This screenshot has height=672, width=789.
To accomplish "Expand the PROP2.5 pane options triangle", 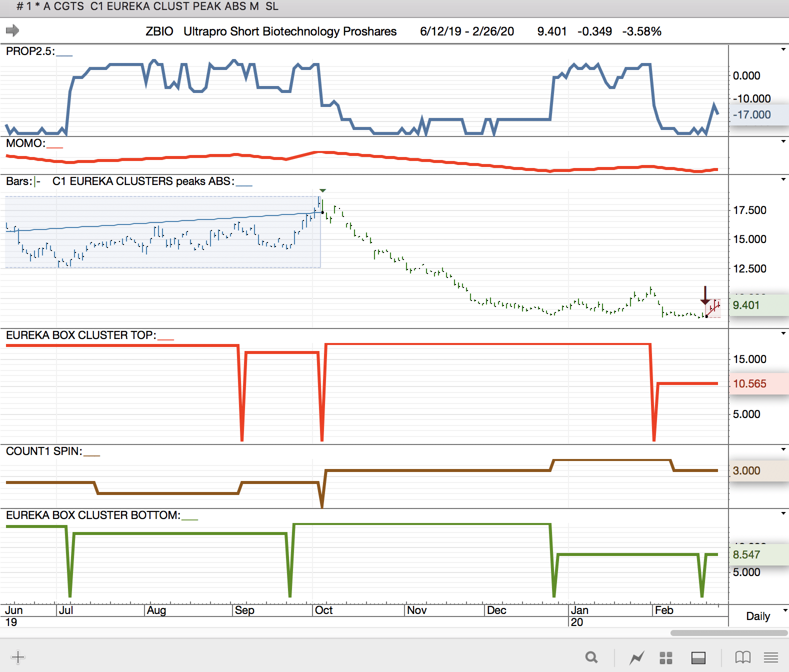I will [x=783, y=49].
